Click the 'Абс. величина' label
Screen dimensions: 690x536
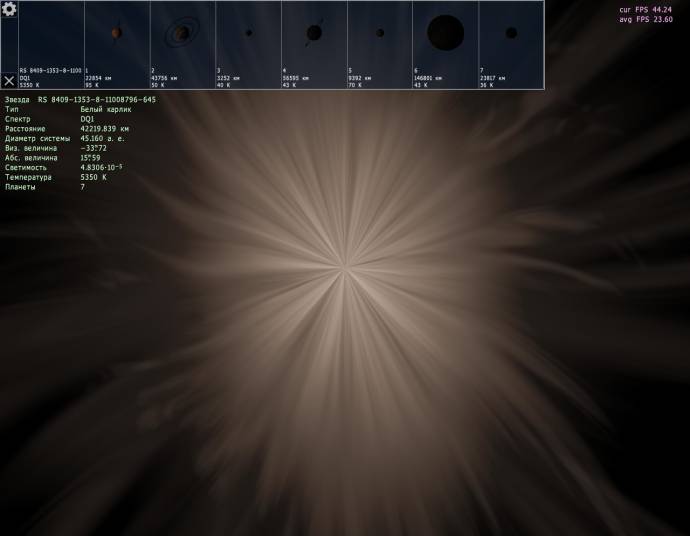pos(31,158)
